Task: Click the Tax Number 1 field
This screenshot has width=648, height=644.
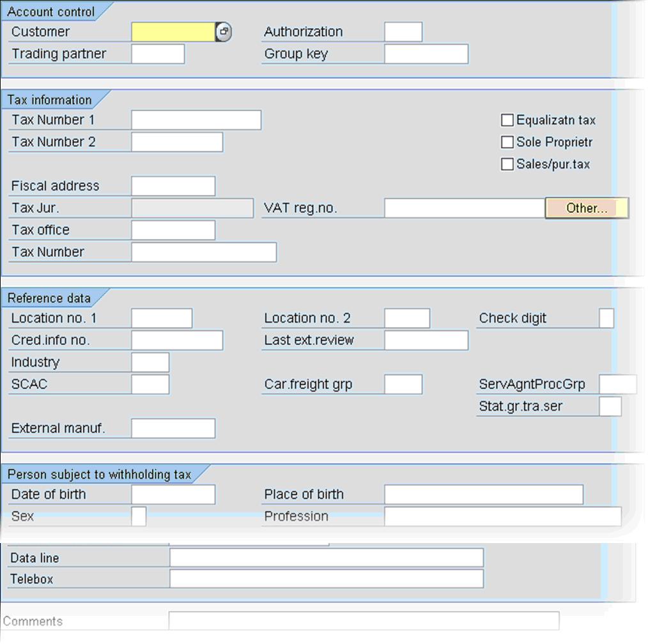Action: click(195, 119)
